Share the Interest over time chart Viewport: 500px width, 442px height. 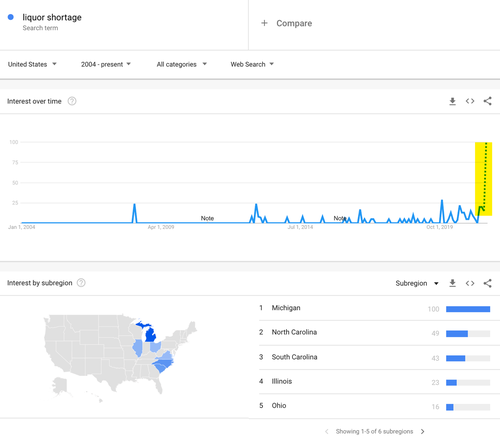tap(487, 101)
